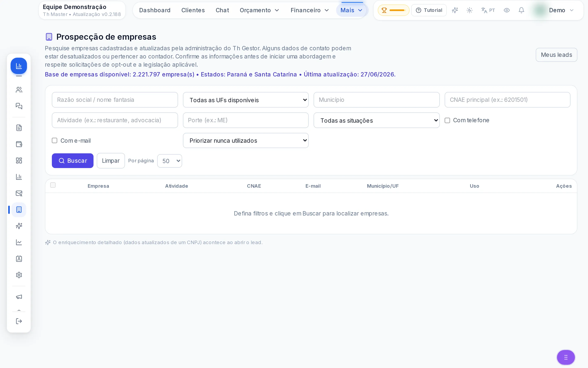588x368 pixels.
Task: Open the bar chart icon at sidebar top
Action: point(19,66)
